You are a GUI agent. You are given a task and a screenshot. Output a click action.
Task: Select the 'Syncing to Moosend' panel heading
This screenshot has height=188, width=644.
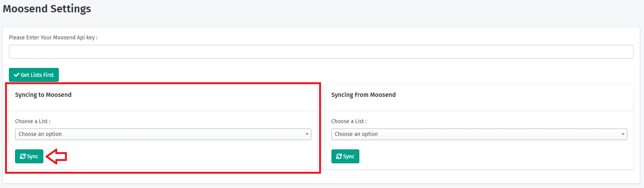(43, 95)
